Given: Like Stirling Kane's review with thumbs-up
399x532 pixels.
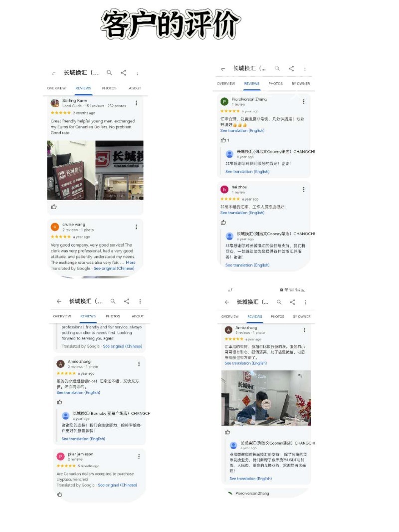Looking at the screenshot, I should point(54,207).
